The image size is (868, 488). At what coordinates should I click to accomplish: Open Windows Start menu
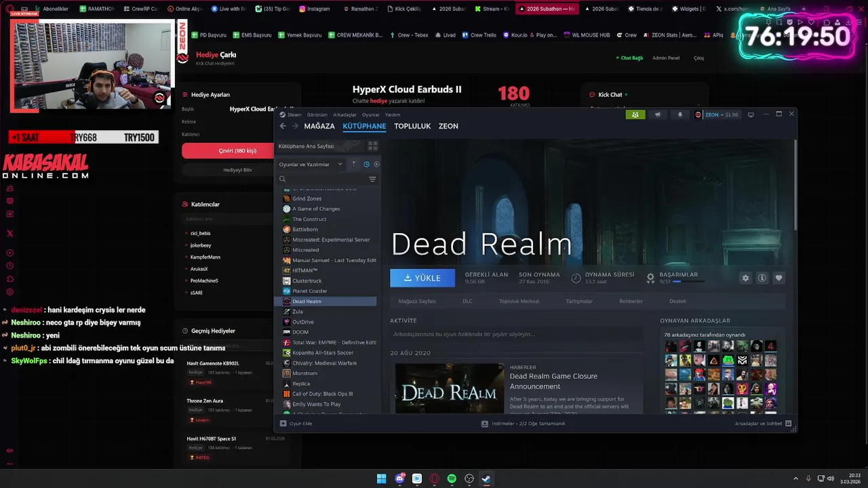click(x=382, y=479)
